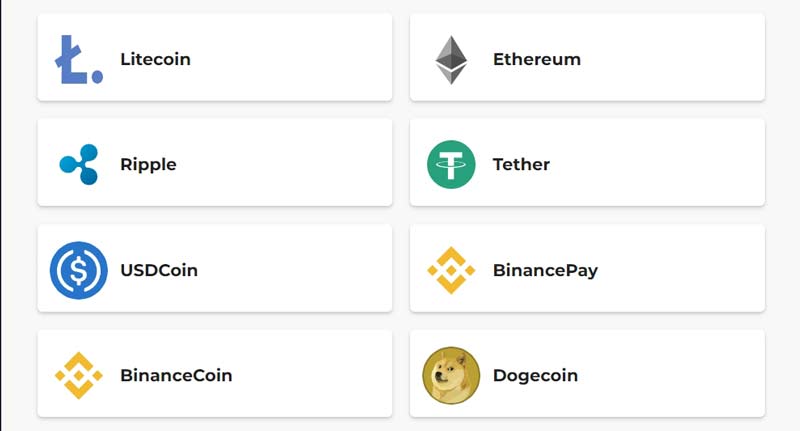Click the Dogecoin Shiba coin icon

[x=451, y=376]
